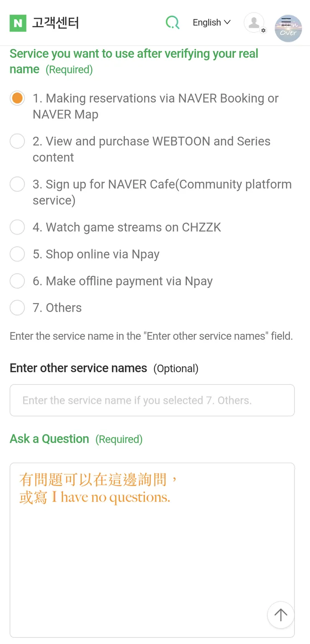Click the green NAVER logo icon
The height and width of the screenshot is (644, 310).
pos(18,23)
